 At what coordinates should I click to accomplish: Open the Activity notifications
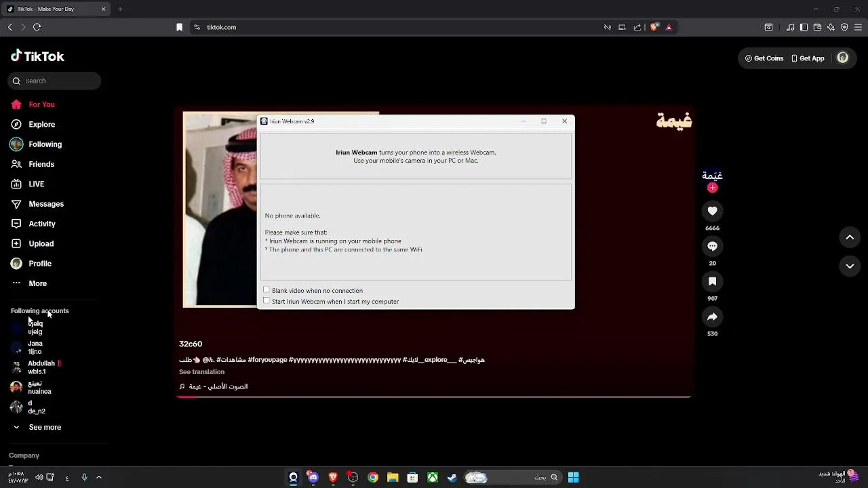[x=33, y=224]
